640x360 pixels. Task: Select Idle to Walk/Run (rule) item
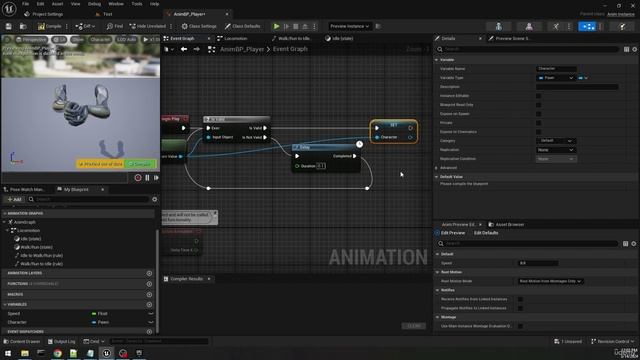41,256
